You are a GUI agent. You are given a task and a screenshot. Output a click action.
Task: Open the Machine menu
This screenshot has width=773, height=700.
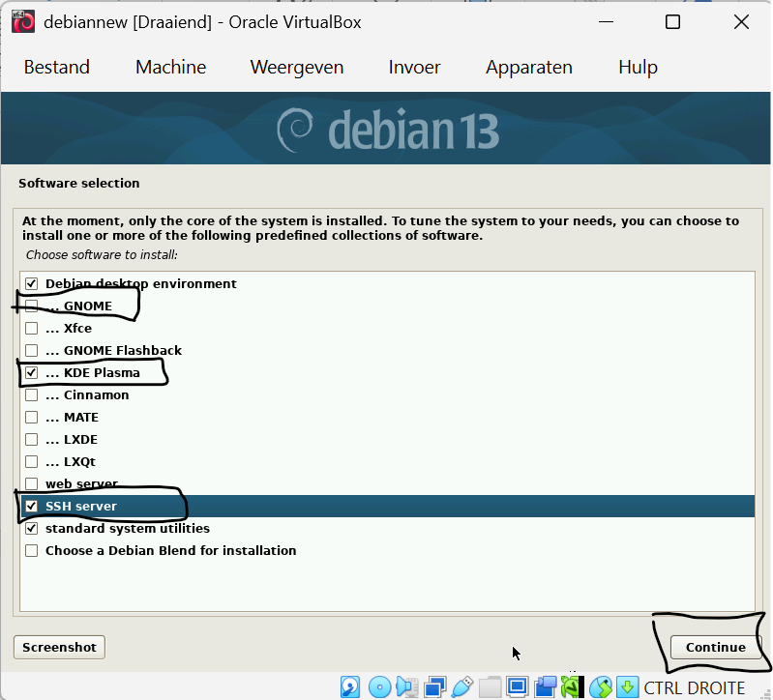click(x=170, y=67)
